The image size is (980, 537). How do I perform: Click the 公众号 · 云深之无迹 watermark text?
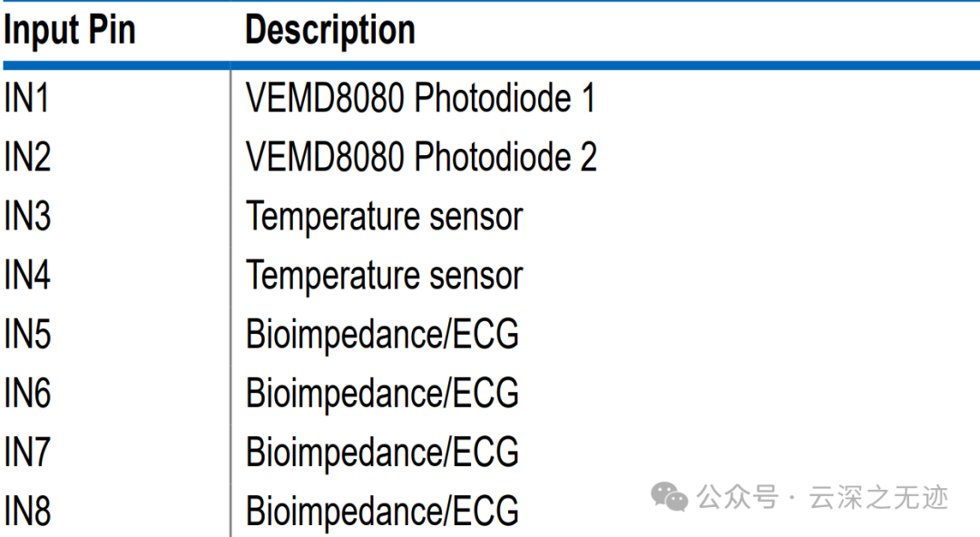[823, 497]
